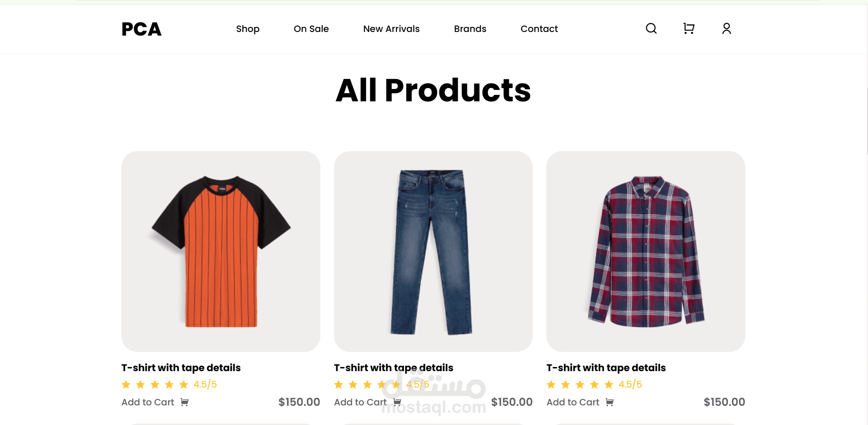This screenshot has width=868, height=425.
Task: Open the blue jeans product image
Action: pos(433,251)
